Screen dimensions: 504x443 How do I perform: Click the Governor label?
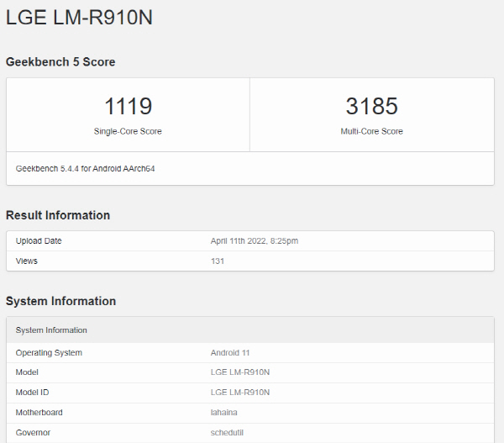tap(33, 433)
